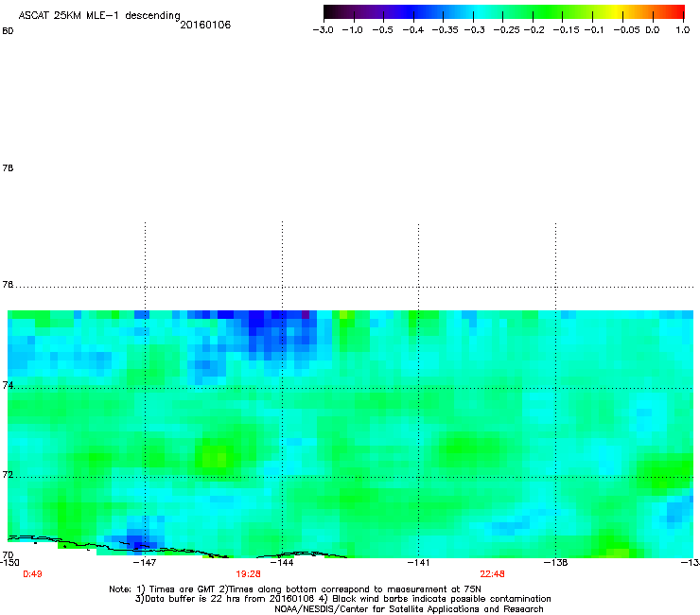Click the longitude label -150

9,563
